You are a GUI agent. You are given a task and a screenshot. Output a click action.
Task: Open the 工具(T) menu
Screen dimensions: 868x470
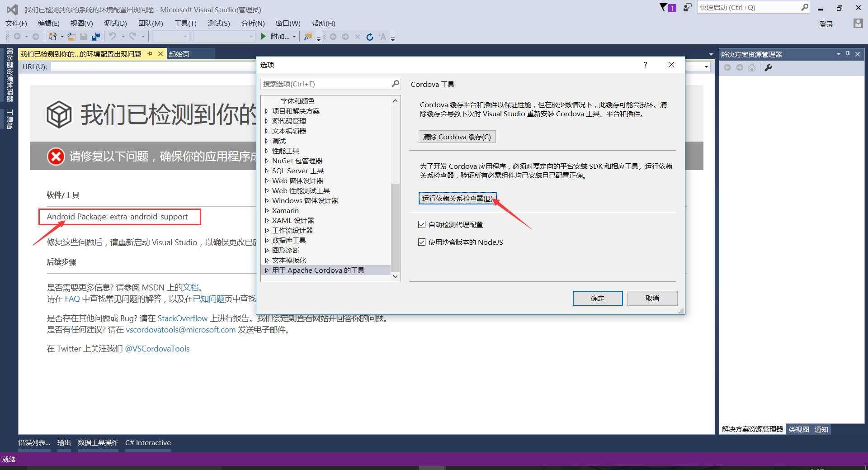pos(185,23)
